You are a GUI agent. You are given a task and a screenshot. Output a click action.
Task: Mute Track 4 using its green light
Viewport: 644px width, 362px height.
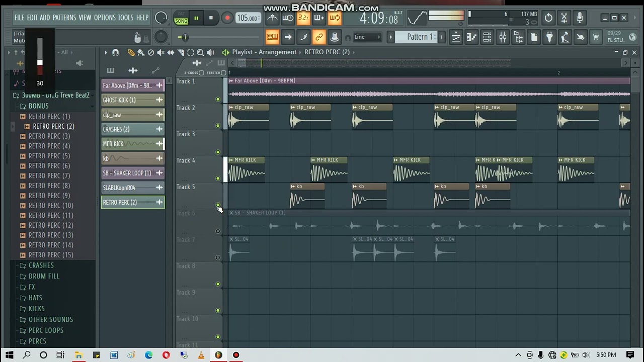point(218,178)
